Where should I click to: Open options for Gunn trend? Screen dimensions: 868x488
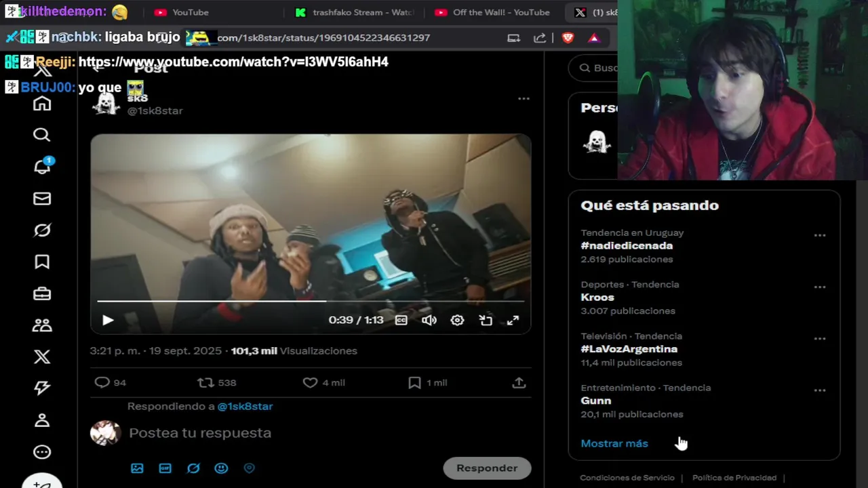(x=820, y=390)
